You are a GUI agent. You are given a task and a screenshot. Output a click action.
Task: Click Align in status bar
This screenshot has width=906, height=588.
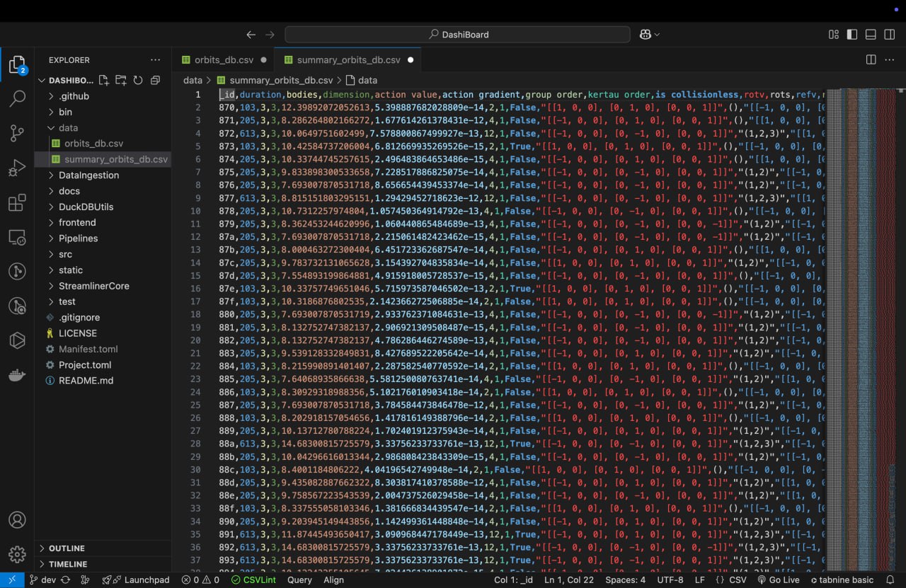click(x=334, y=580)
